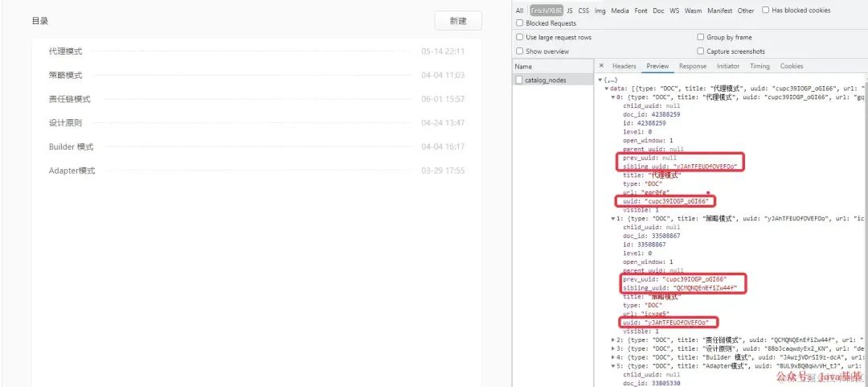Collapse JSON item 5 Adapter模式
Screen dimensions: 868x387
(x=612, y=365)
